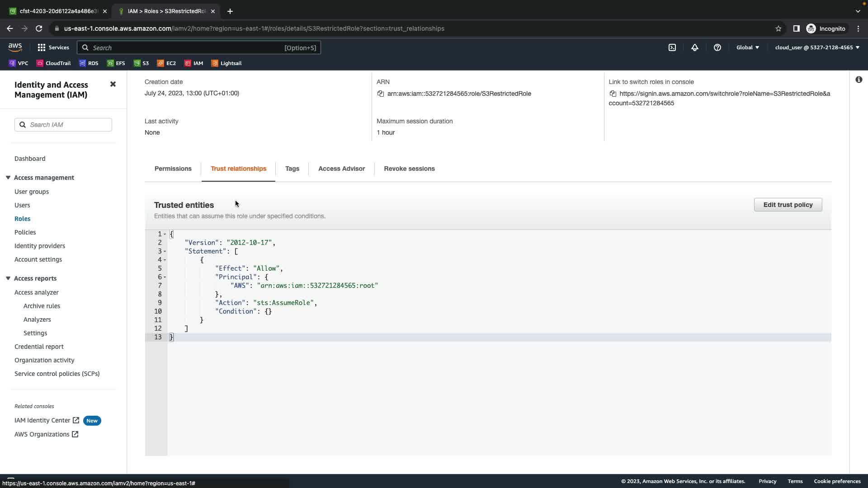Click the Search IAM input field
Image resolution: width=868 pixels, height=488 pixels.
68,125
